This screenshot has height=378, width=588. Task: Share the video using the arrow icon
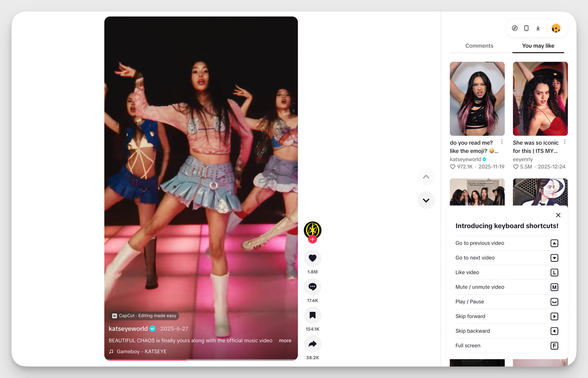pyautogui.click(x=313, y=344)
